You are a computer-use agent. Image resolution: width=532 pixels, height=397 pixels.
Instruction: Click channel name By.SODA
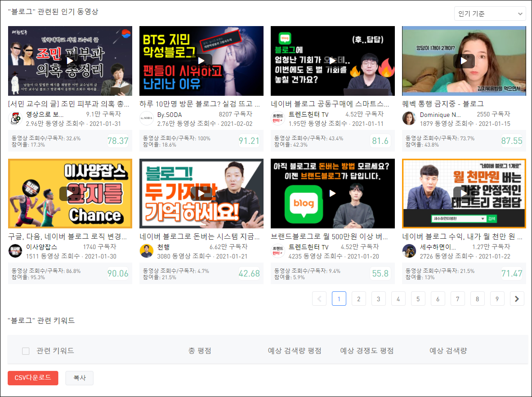[x=169, y=115]
